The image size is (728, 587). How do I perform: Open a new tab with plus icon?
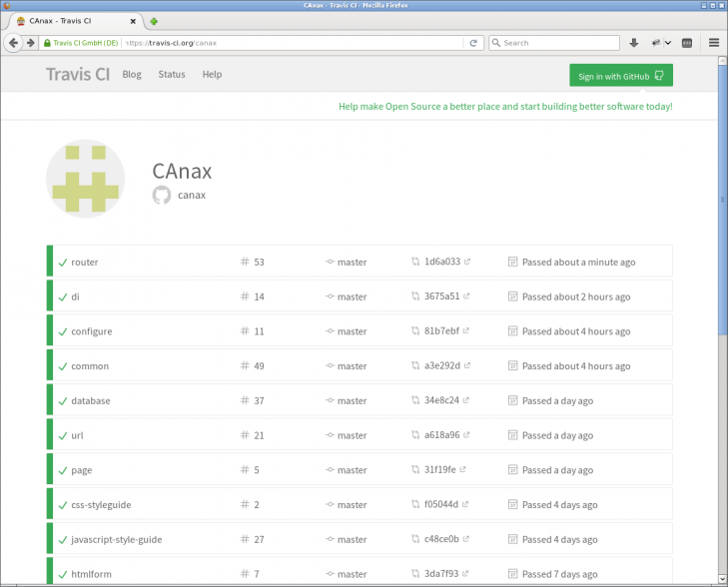pos(154,21)
